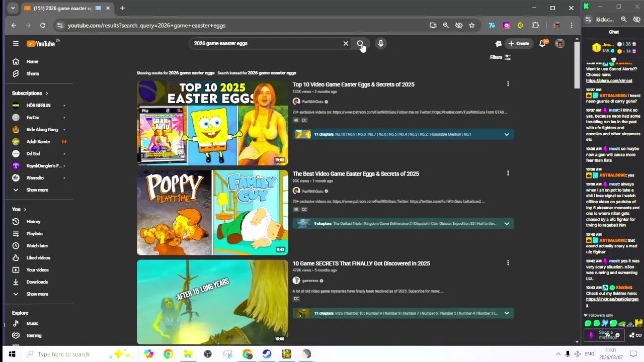Click the YouTube search input field
Viewport: 644px width, 362px height.
(x=267, y=44)
